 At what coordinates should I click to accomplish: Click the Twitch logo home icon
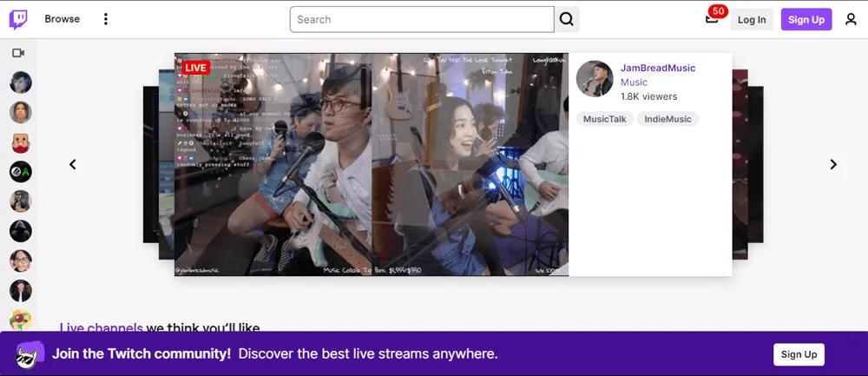point(18,19)
